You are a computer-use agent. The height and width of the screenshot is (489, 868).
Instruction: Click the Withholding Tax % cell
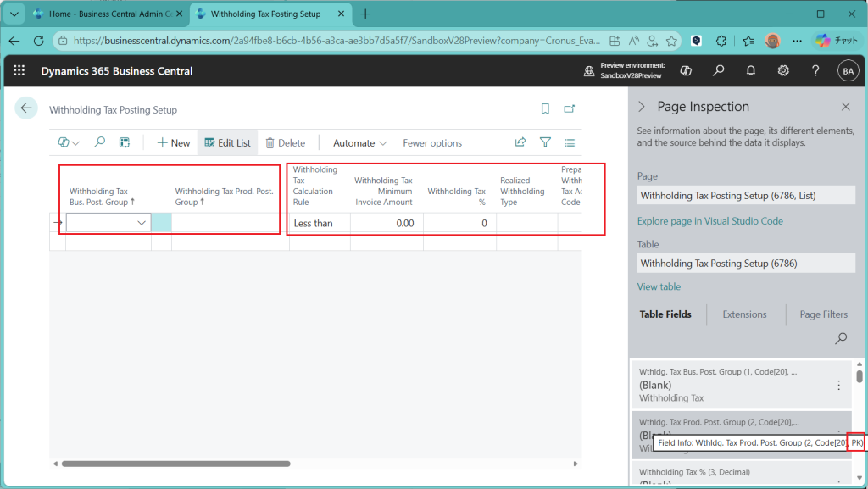(459, 223)
